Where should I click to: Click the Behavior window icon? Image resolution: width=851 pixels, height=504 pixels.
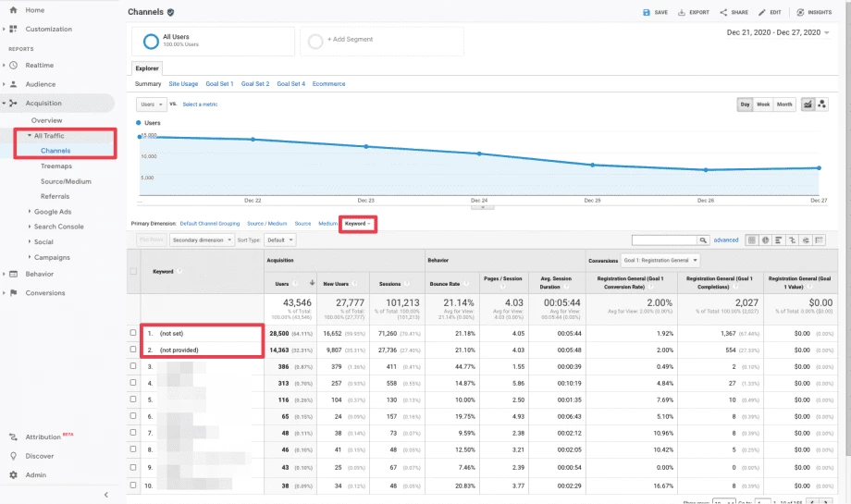[14, 274]
